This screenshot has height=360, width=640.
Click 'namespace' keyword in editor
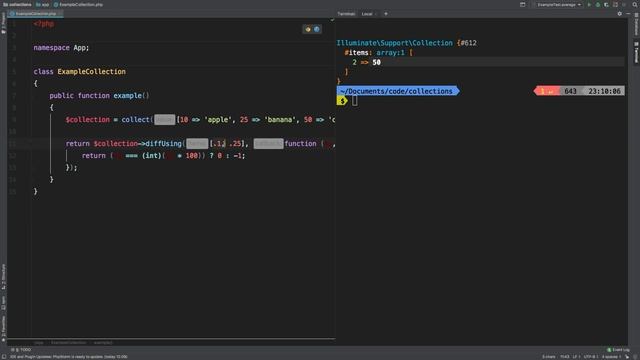pyautogui.click(x=51, y=48)
